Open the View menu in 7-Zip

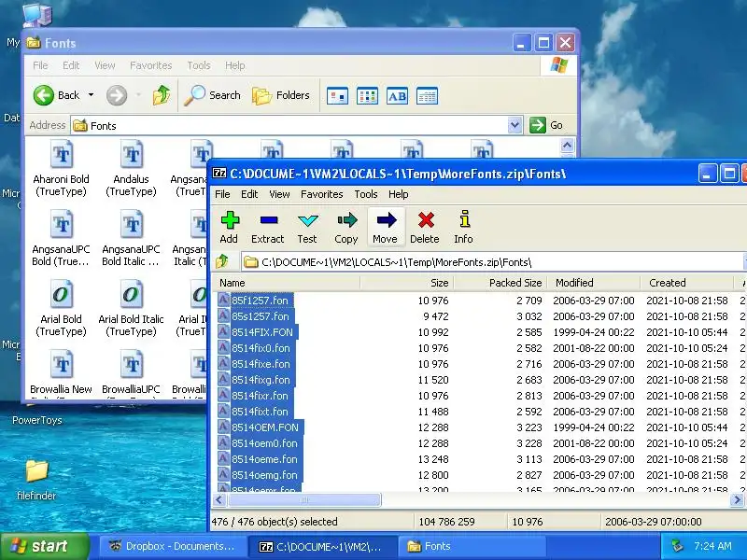[x=279, y=194]
